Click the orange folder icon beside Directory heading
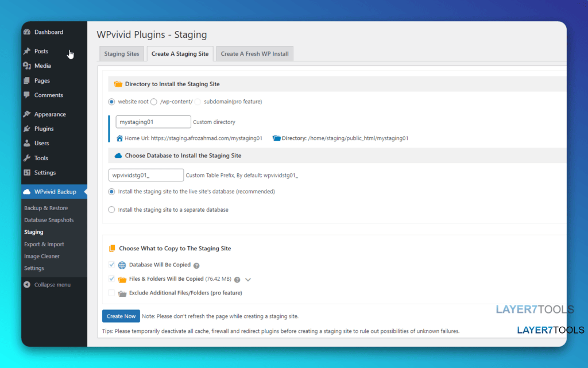The height and width of the screenshot is (368, 588). [x=118, y=84]
